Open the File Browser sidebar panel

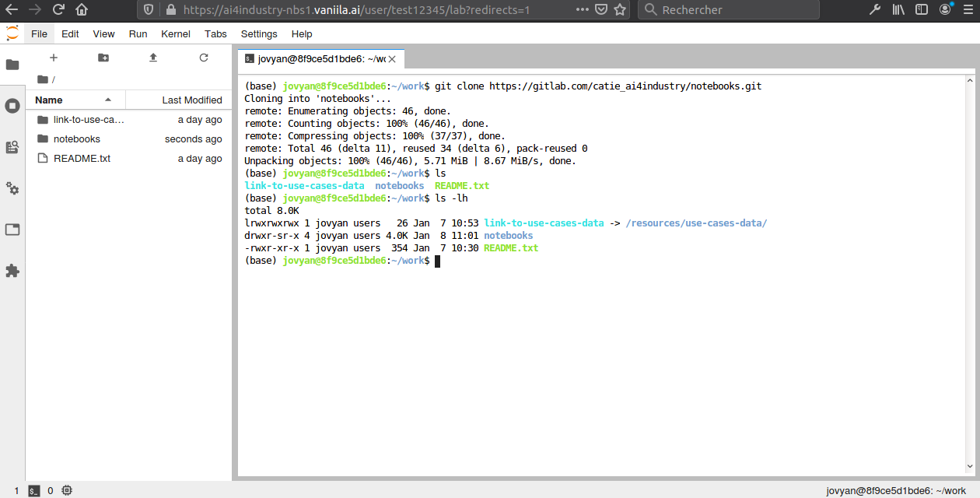click(12, 65)
